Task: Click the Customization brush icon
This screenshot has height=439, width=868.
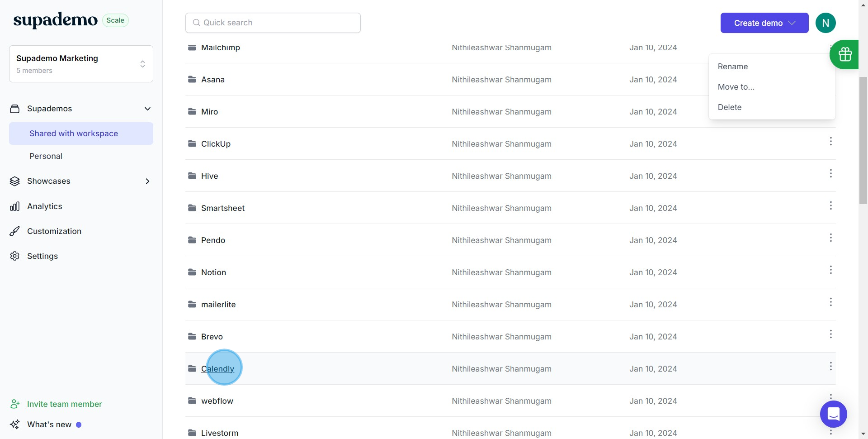Action: (x=15, y=231)
